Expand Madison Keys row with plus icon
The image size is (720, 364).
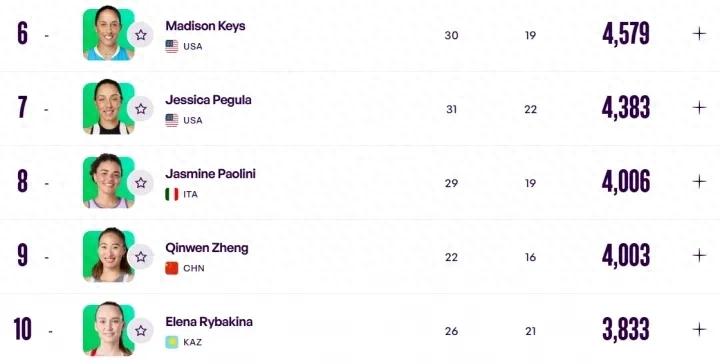pos(699,34)
